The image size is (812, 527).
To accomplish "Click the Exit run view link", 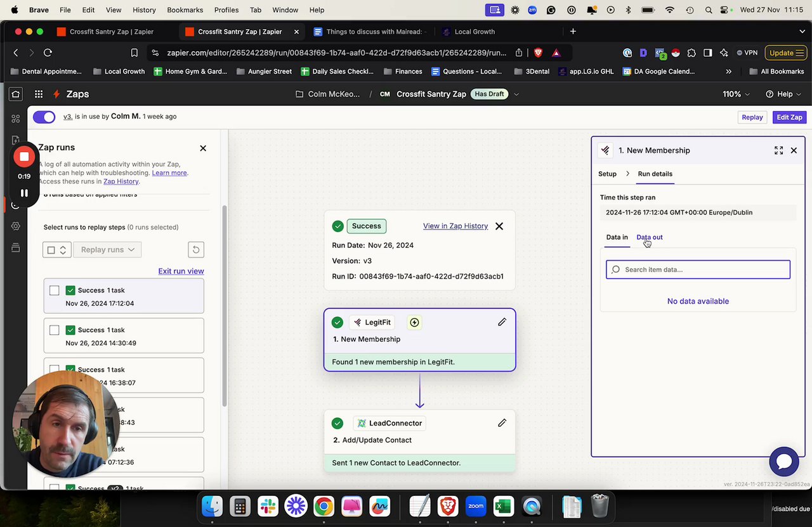I will [181, 271].
